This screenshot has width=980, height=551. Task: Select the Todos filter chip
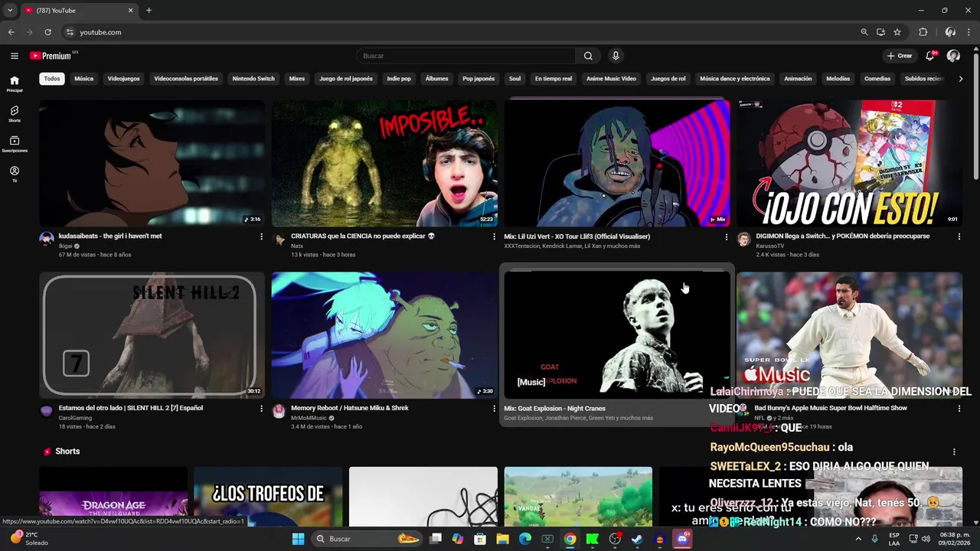[x=52, y=79]
